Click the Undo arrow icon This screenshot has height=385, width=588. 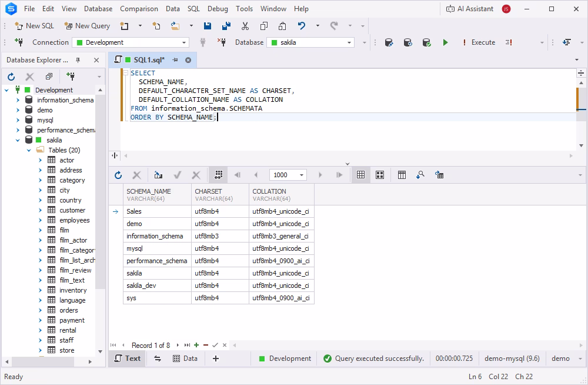coord(302,26)
